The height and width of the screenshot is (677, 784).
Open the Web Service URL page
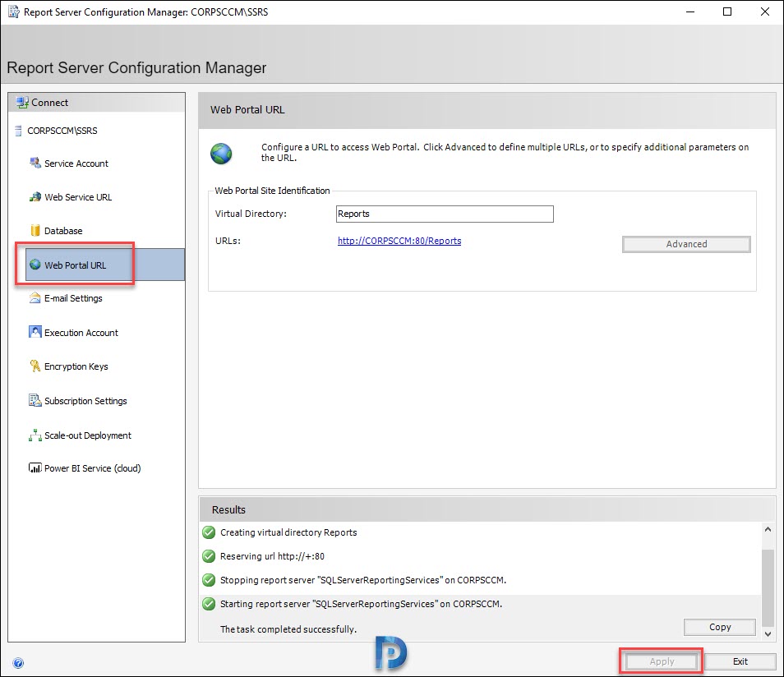pyautogui.click(x=78, y=197)
